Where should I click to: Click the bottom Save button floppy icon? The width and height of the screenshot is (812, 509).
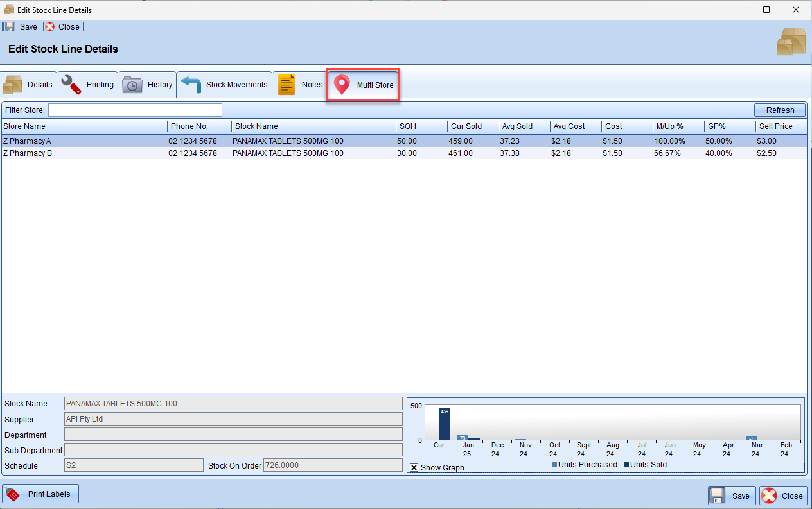tap(719, 496)
